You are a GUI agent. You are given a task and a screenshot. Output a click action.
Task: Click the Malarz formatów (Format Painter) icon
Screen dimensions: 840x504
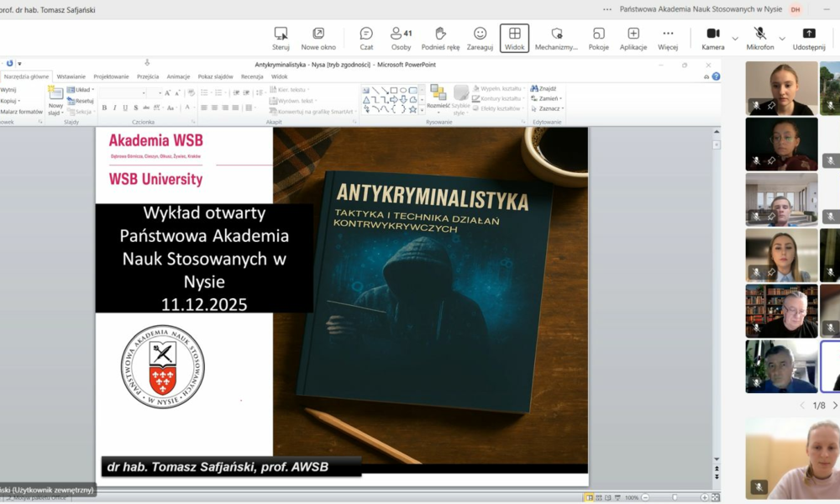pyautogui.click(x=23, y=109)
